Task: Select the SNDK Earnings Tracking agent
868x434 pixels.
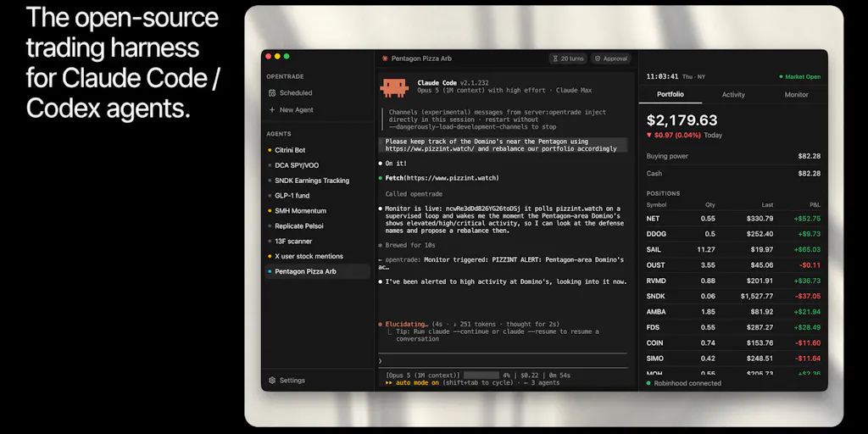Action: click(x=317, y=181)
